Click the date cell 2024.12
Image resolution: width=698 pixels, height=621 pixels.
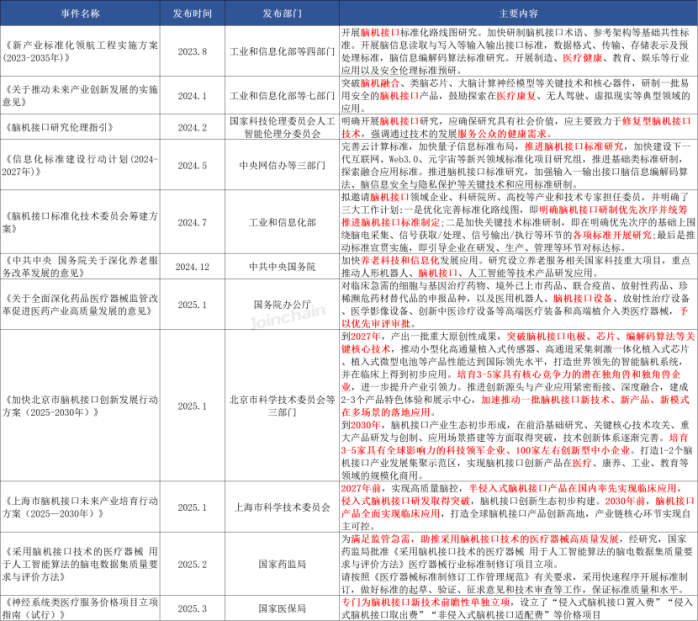(192, 266)
